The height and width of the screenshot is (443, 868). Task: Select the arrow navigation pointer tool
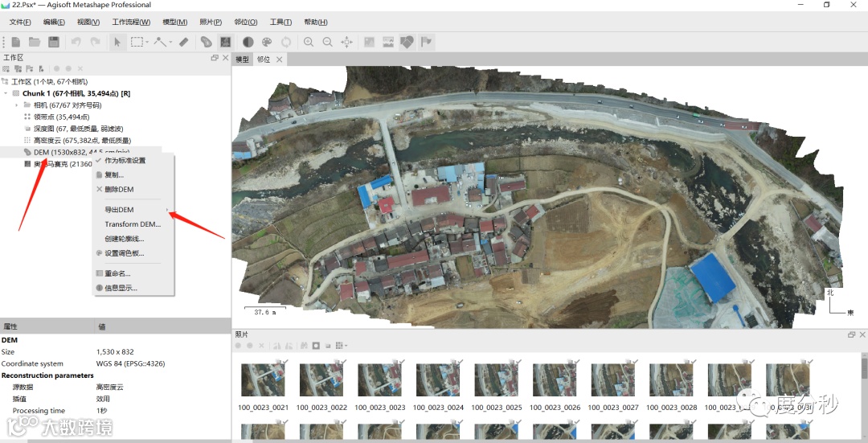pyautogui.click(x=117, y=42)
